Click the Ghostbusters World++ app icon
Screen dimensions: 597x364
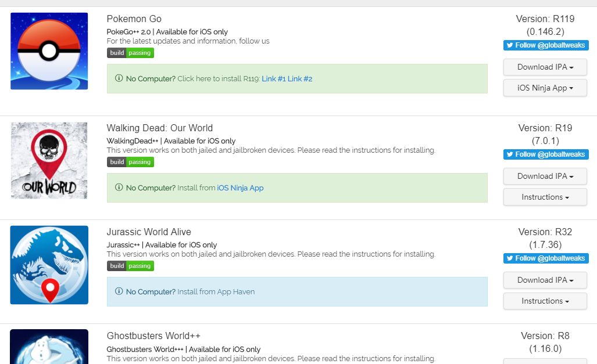(49, 347)
